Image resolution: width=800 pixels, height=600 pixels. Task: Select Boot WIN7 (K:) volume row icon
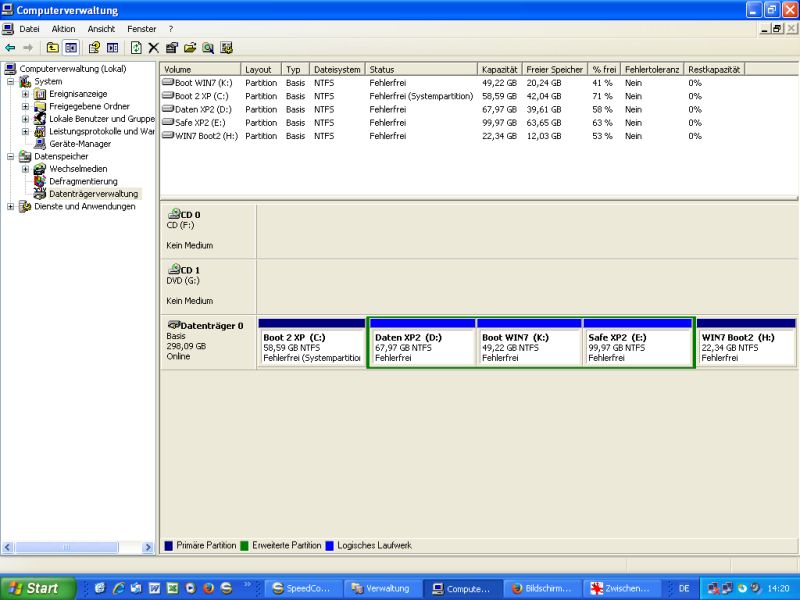[x=168, y=82]
